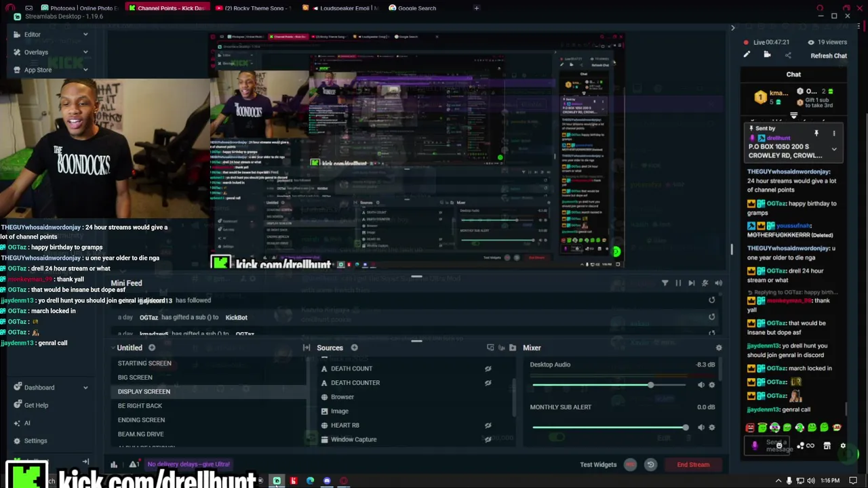Toggle visibility of the Window Capture source

(x=488, y=440)
